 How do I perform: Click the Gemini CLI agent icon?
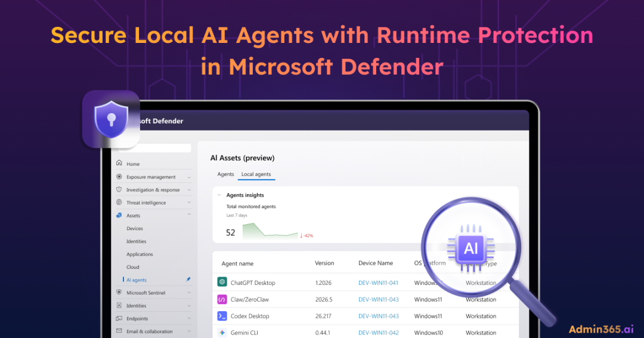click(222, 333)
